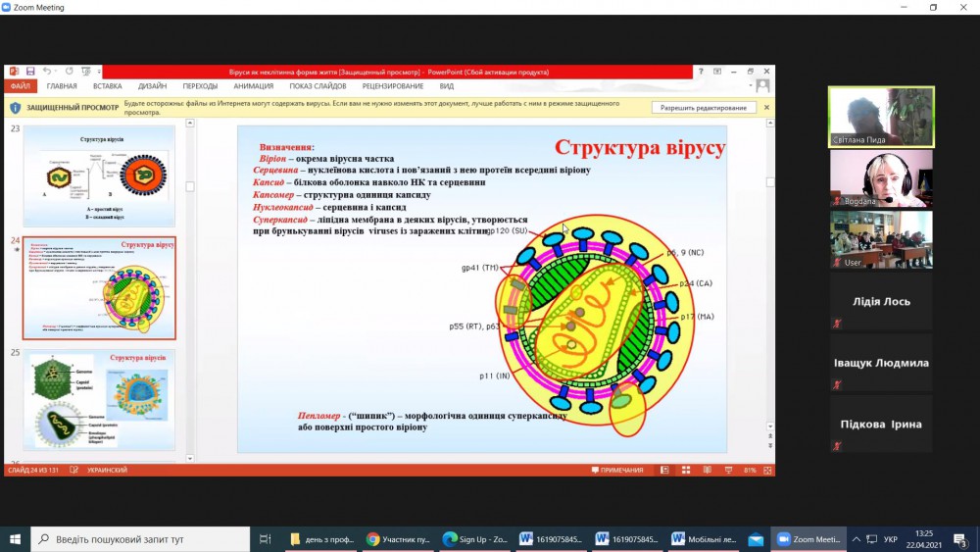980x552 pixels.
Task: Open the ФАЙЛ menu tab
Action: [x=20, y=86]
